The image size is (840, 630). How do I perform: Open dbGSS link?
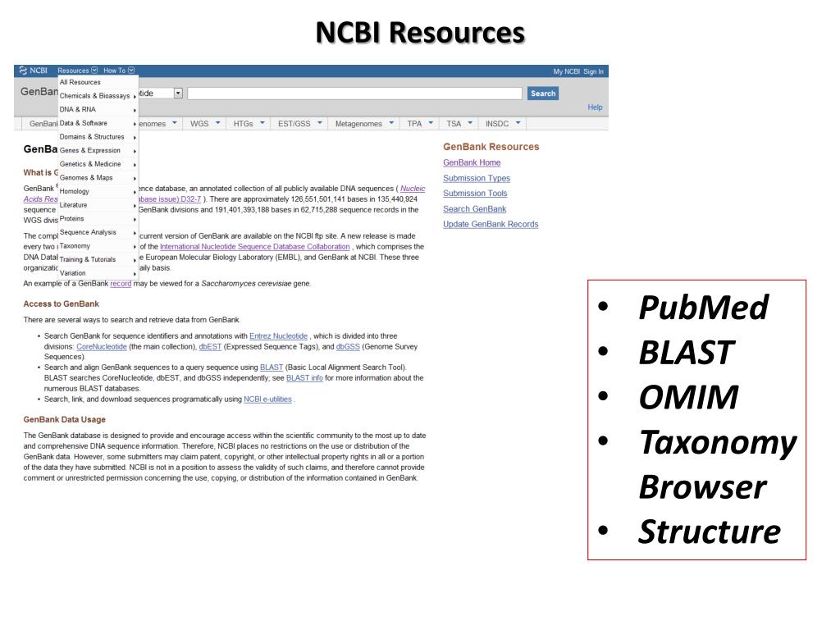point(348,347)
